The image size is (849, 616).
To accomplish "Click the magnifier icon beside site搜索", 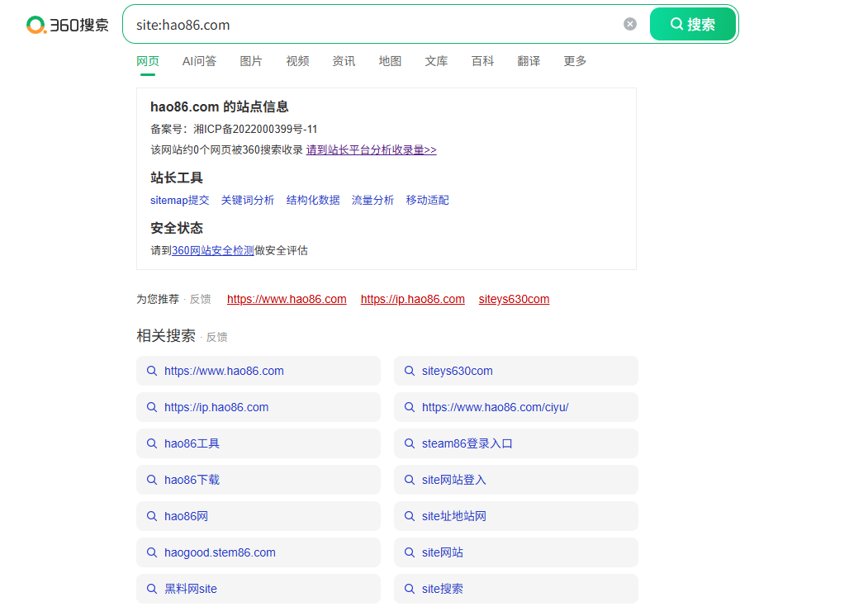I will tap(410, 589).
